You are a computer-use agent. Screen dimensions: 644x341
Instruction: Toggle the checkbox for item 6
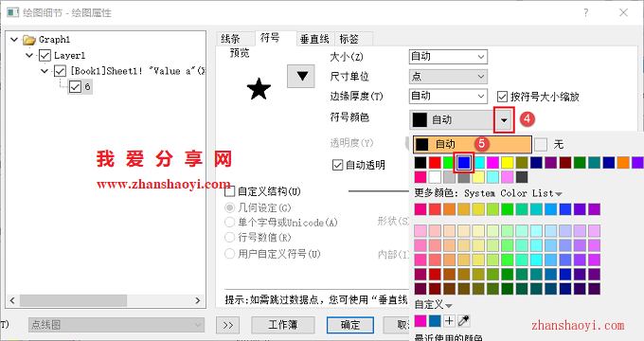(75, 87)
